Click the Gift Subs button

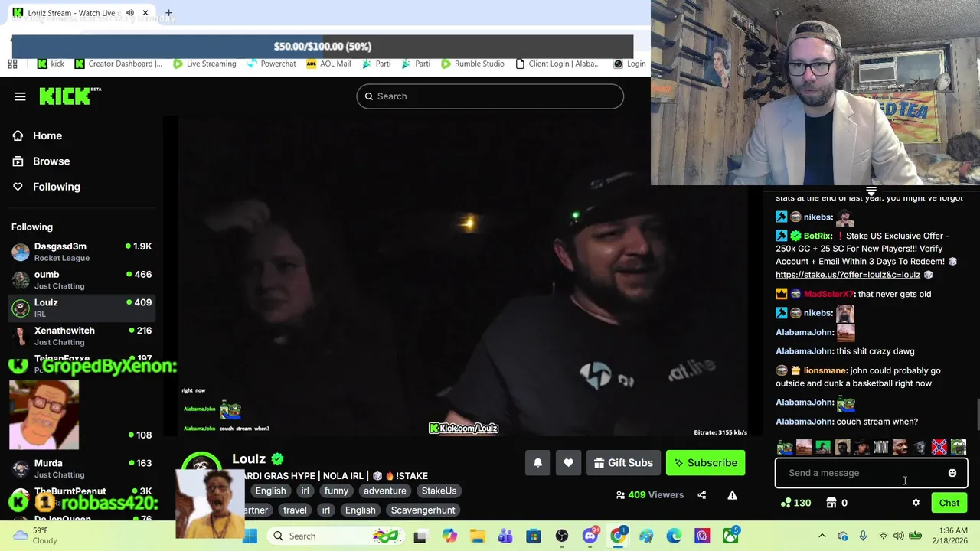[623, 463]
